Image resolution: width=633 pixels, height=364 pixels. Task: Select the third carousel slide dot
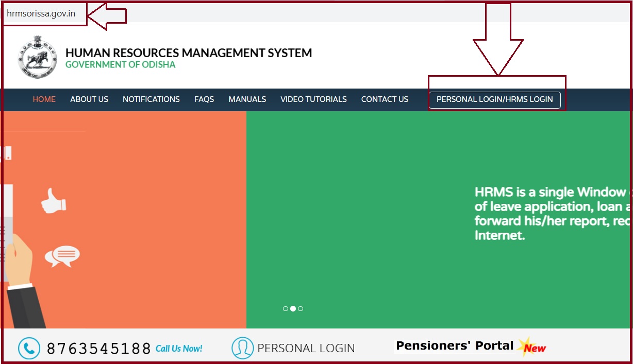point(301,308)
